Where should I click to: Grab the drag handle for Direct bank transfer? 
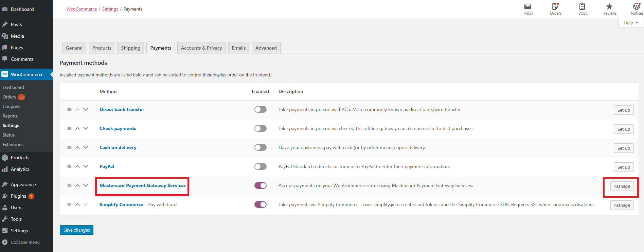point(69,109)
